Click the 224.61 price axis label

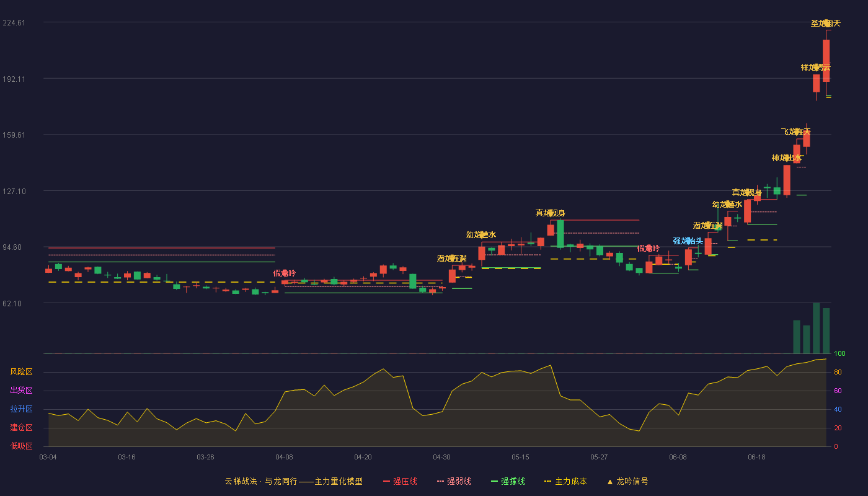coord(14,23)
